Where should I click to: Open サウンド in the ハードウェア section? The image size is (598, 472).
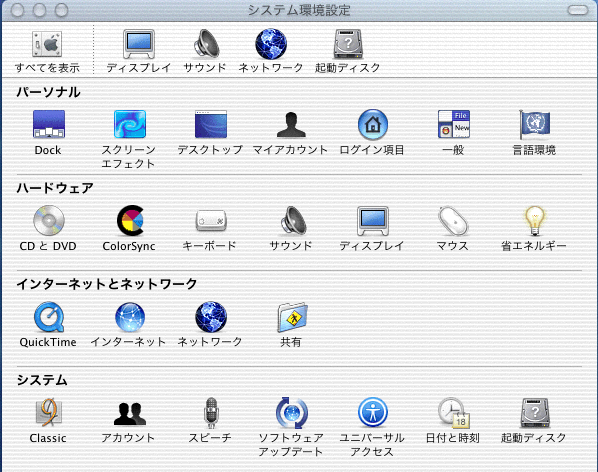pos(293,220)
